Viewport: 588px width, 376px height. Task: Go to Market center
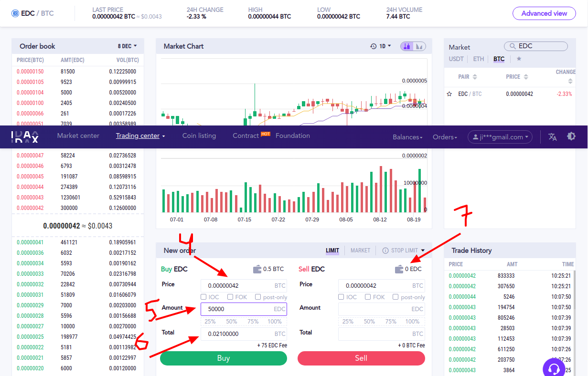(x=78, y=136)
